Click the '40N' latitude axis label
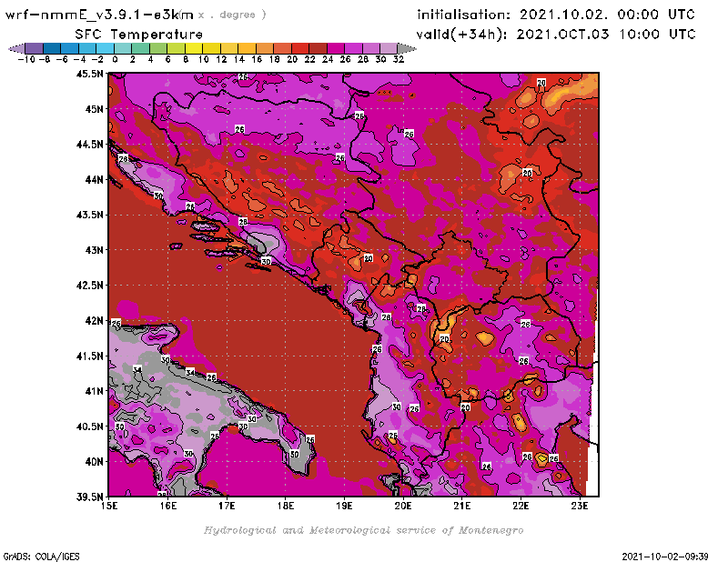The height and width of the screenshot is (562, 728). coord(95,462)
